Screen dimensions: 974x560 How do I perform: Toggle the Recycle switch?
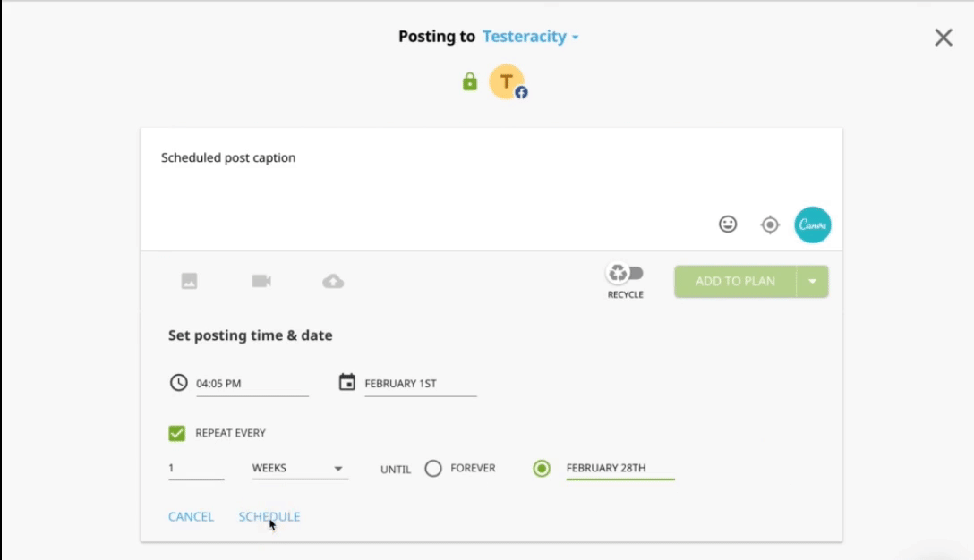625,274
